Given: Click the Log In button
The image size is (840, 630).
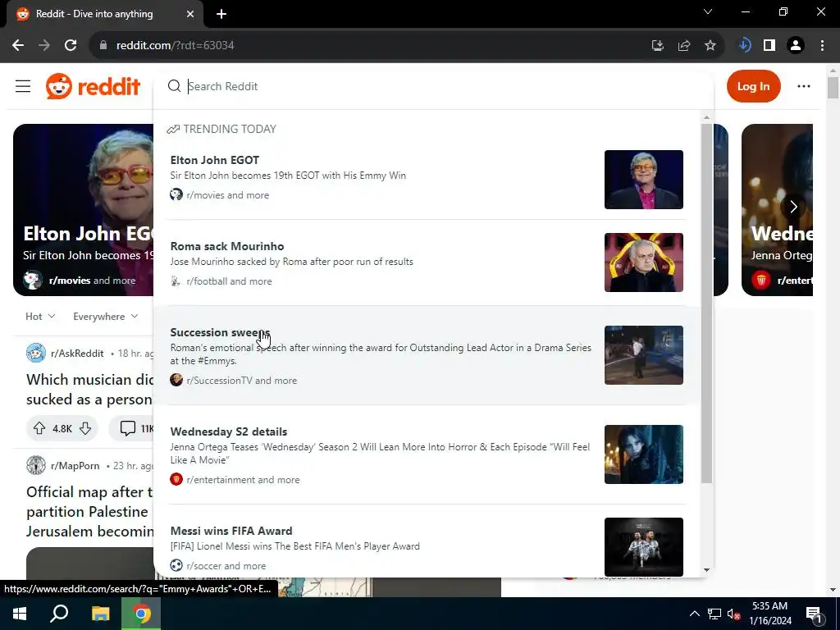Looking at the screenshot, I should [x=753, y=86].
